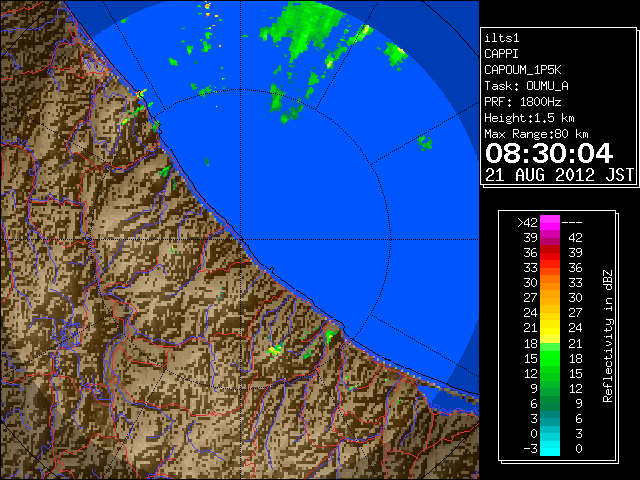This screenshot has height=480, width=640.
Task: Pick the orange 30 to 33 dBZ swatch
Action: (550, 283)
